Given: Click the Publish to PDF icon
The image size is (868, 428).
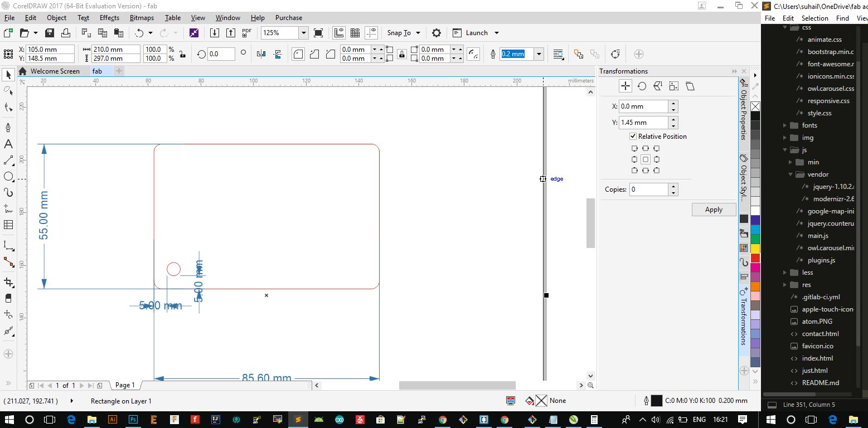Looking at the screenshot, I should [x=246, y=33].
